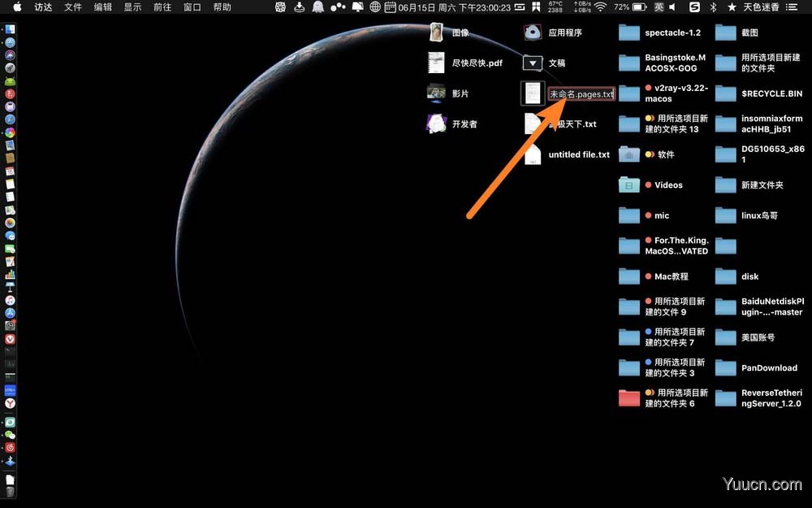Screen dimensions: 812x508
Task: Open the 天色迷香 user menu
Action: coord(761,7)
